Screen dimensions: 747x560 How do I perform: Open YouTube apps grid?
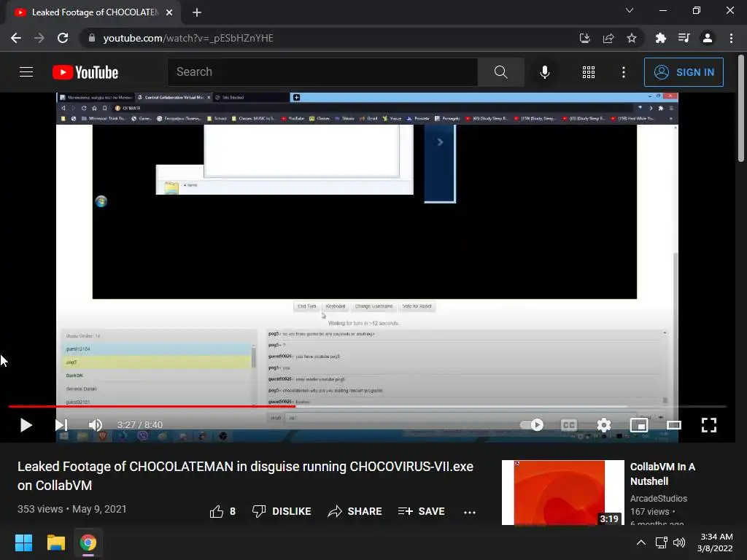pos(589,72)
